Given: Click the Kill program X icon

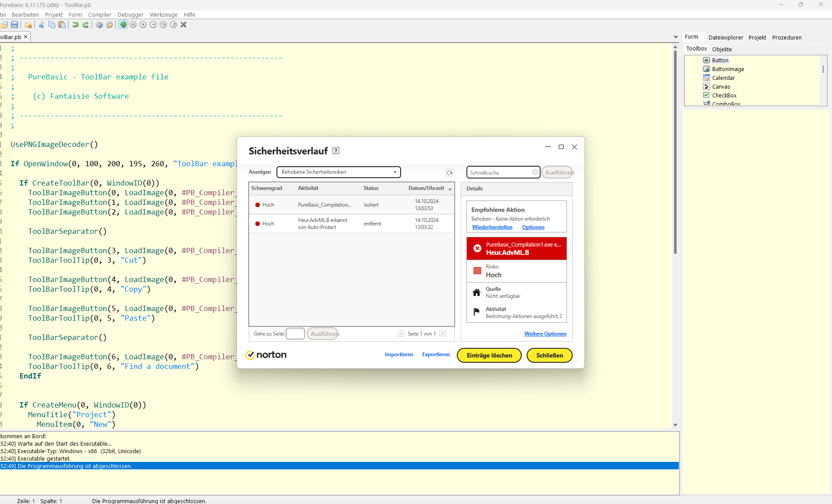Looking at the screenshot, I should pyautogui.click(x=183, y=25).
